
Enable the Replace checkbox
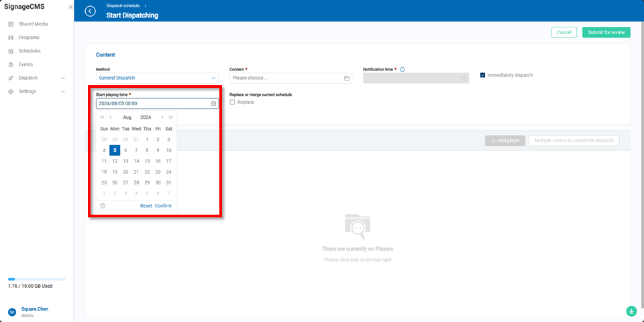[x=233, y=102]
